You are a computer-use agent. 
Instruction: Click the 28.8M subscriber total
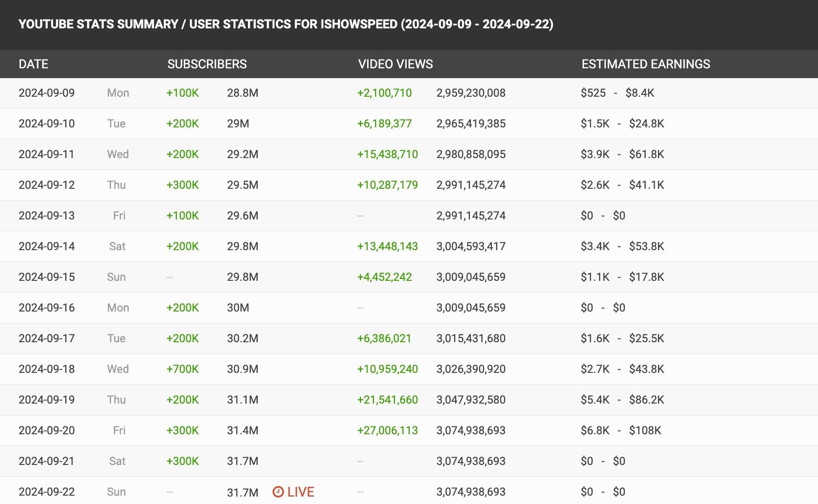tap(242, 93)
